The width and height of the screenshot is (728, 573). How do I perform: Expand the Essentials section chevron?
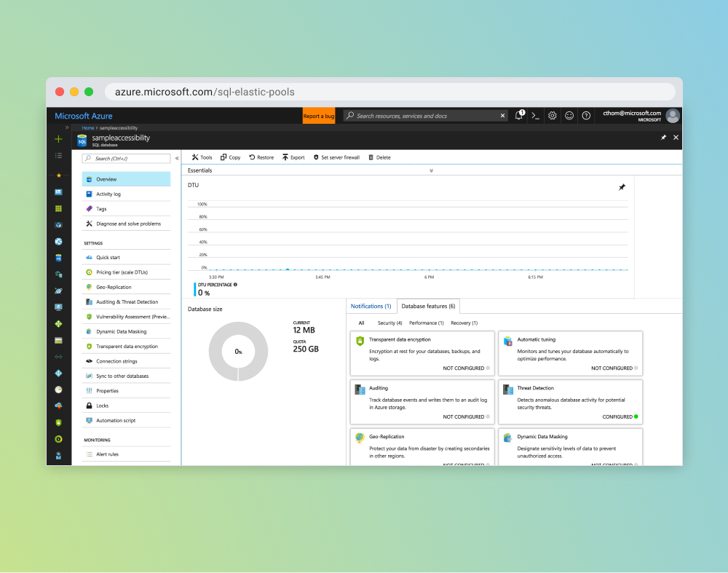pos(431,170)
